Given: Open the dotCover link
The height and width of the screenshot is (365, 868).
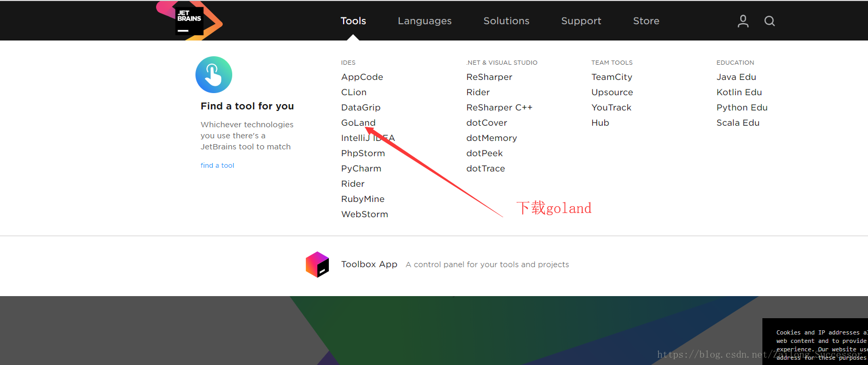Looking at the screenshot, I should point(487,123).
